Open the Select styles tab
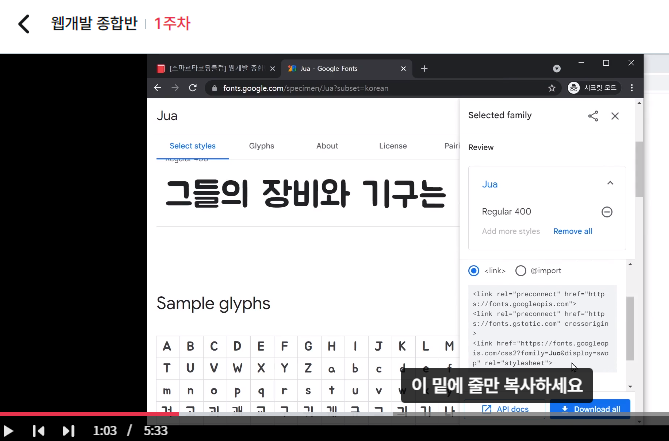Screen dimensions: 669x441 [192, 146]
